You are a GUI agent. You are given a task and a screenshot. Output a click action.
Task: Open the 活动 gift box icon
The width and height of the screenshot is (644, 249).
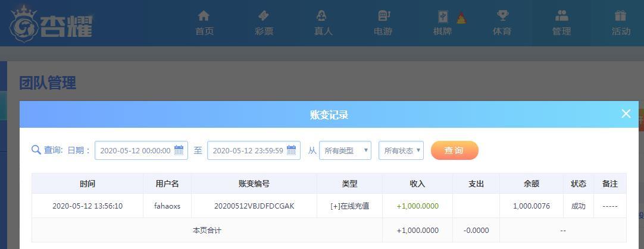pos(620,15)
